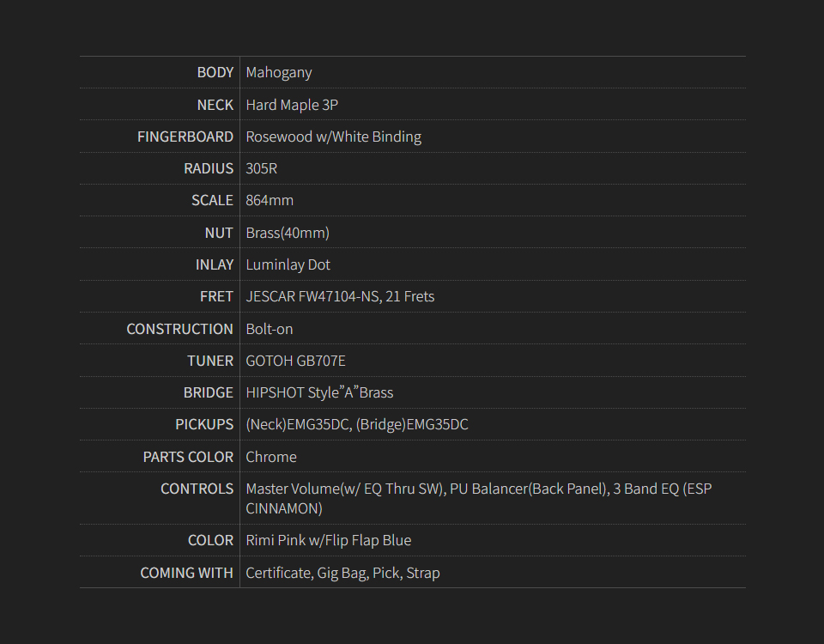
Task: Click Rimi Pink w/Flip Flap Blue
Action: point(329,540)
